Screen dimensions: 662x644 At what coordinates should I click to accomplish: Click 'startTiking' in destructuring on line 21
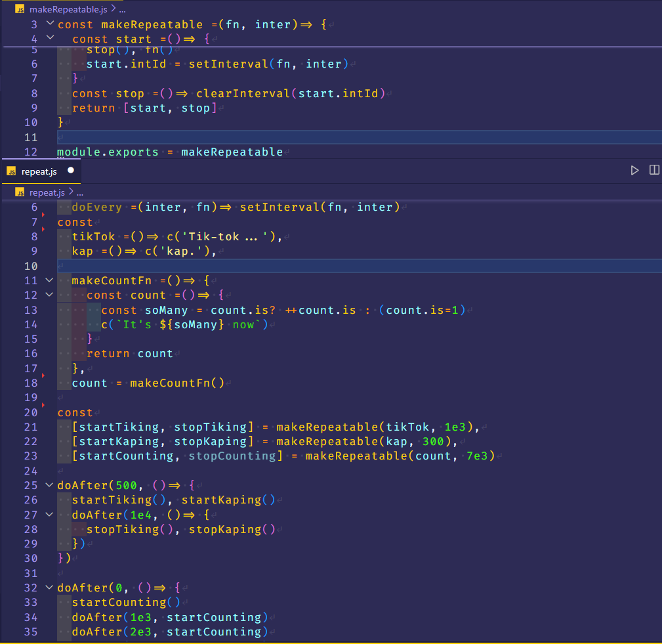click(119, 427)
